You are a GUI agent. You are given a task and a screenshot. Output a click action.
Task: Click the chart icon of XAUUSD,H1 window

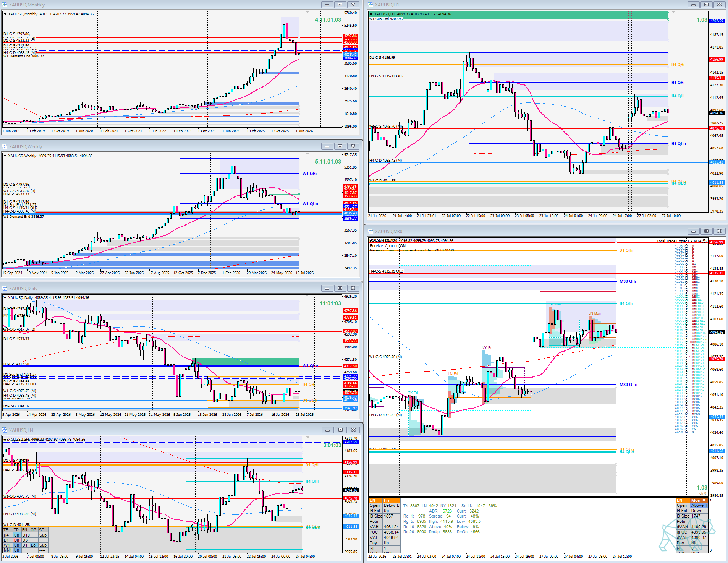click(370, 5)
